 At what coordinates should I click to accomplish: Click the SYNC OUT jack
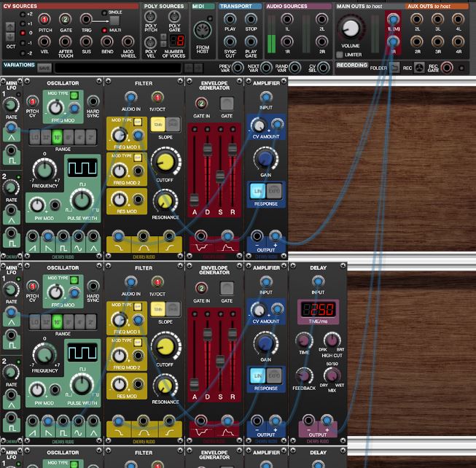pyautogui.click(x=230, y=42)
